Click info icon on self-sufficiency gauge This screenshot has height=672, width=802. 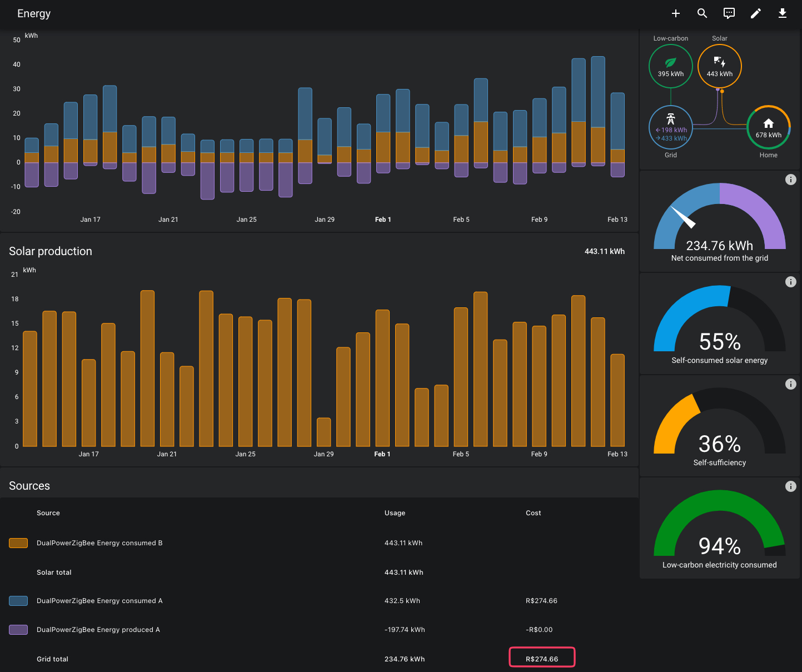(x=790, y=384)
